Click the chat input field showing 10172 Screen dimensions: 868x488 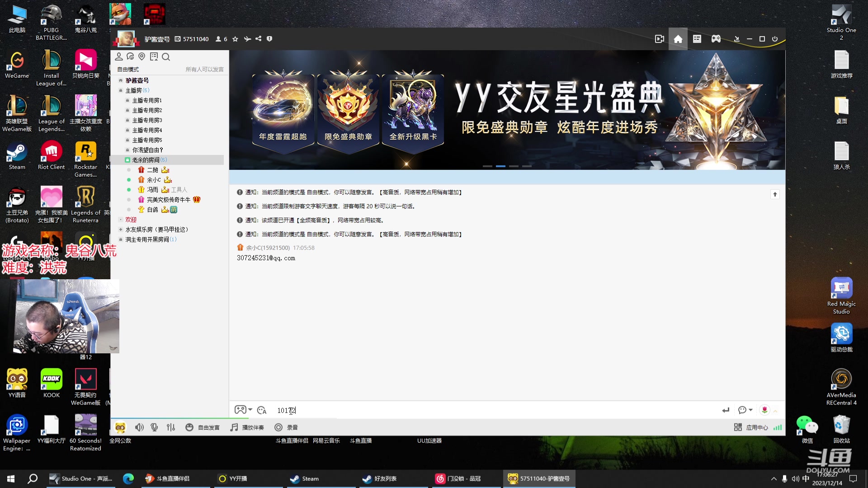click(316, 410)
